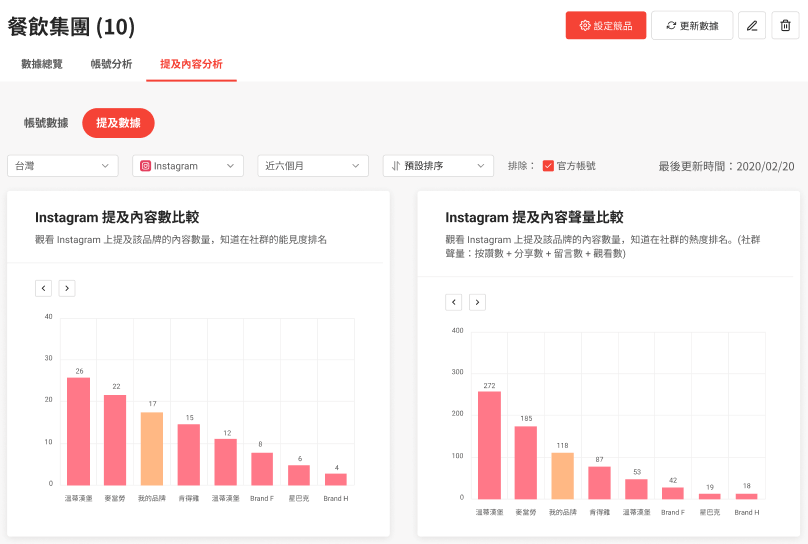This screenshot has width=808, height=544.
Task: Click the 麥當勞 bar with value 22
Action: pos(115,440)
